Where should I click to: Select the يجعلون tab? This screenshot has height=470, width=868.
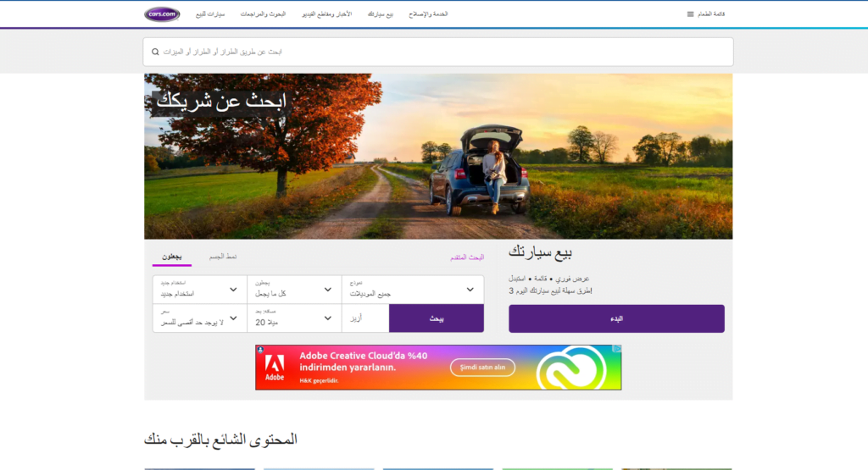coord(172,257)
